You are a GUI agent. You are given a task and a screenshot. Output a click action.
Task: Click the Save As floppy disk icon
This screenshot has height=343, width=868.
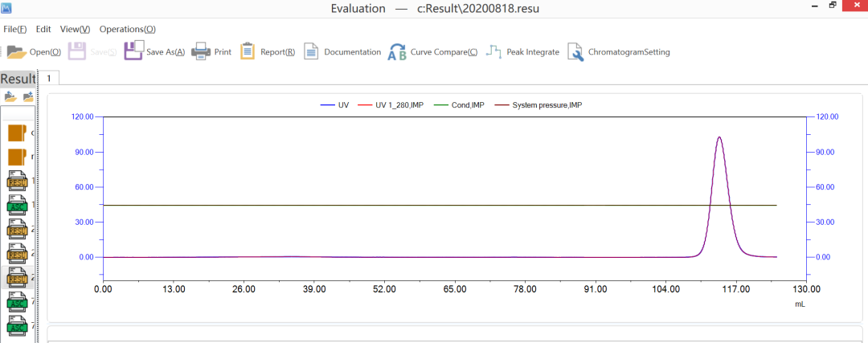(133, 51)
